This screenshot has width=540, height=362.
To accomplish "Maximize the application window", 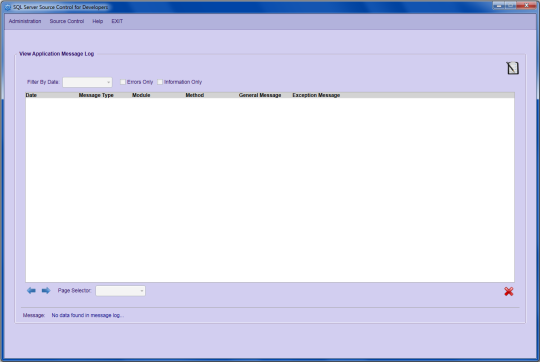I will [x=510, y=6].
